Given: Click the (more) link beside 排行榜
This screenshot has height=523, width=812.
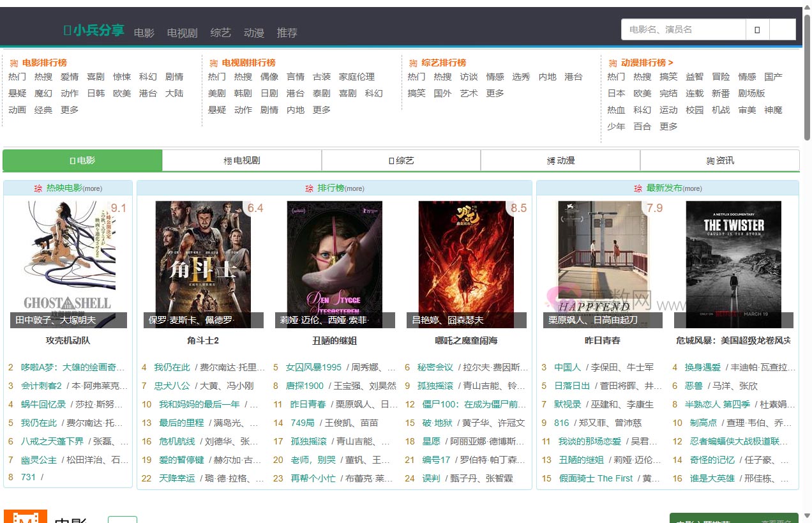Looking at the screenshot, I should [354, 188].
